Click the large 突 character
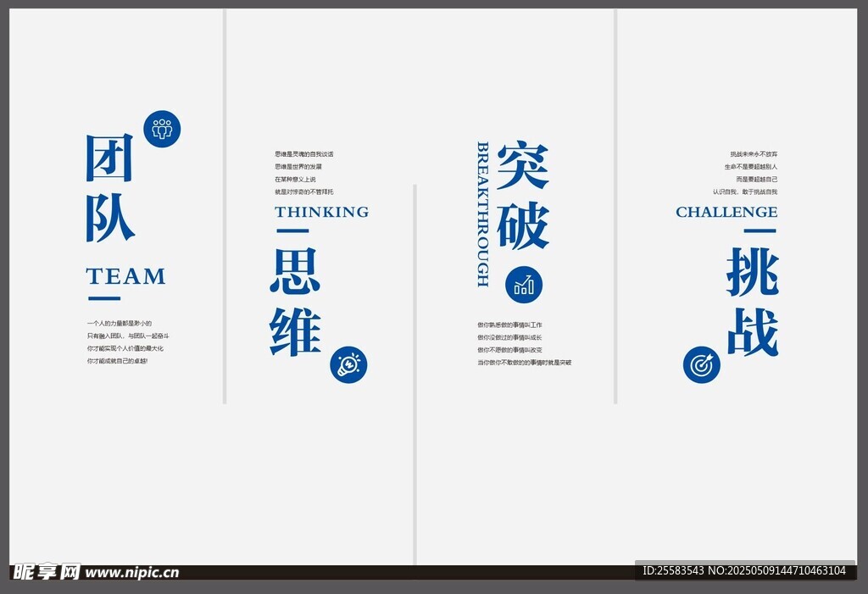The width and height of the screenshot is (868, 594). point(522,164)
